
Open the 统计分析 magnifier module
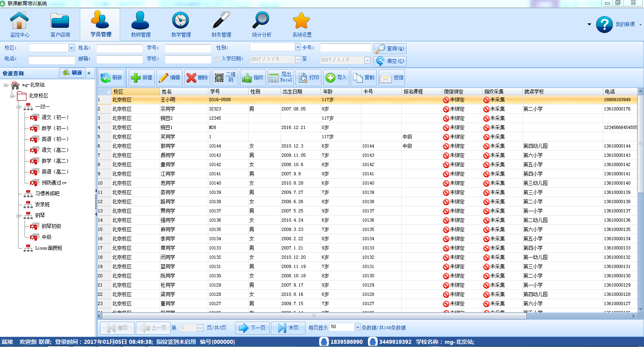pos(262,25)
